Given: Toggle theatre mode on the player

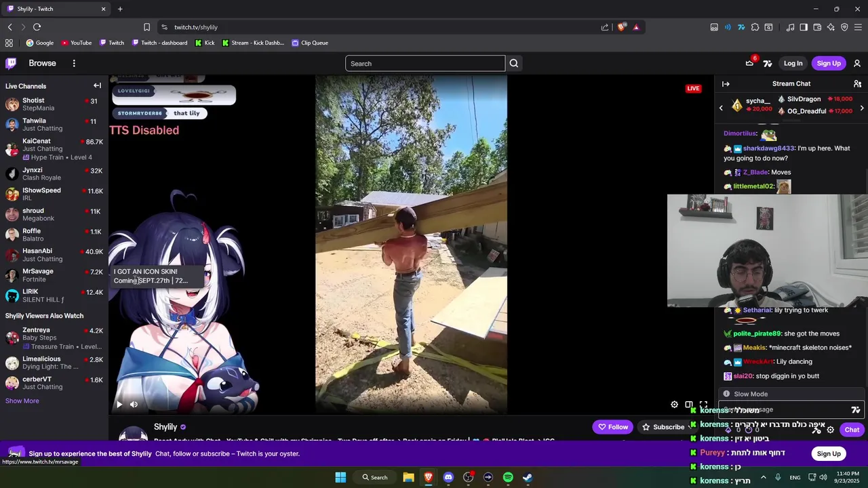Looking at the screenshot, I should click(x=689, y=405).
